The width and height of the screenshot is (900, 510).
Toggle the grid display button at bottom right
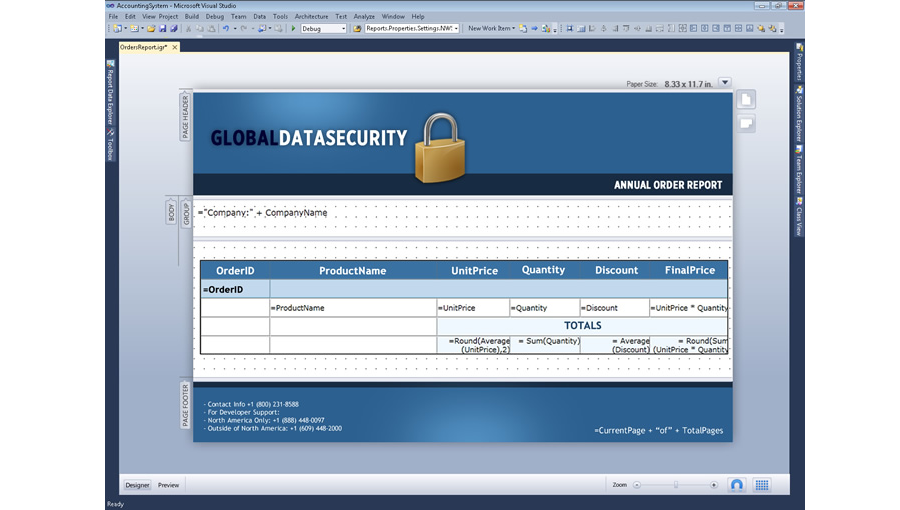[x=762, y=485]
